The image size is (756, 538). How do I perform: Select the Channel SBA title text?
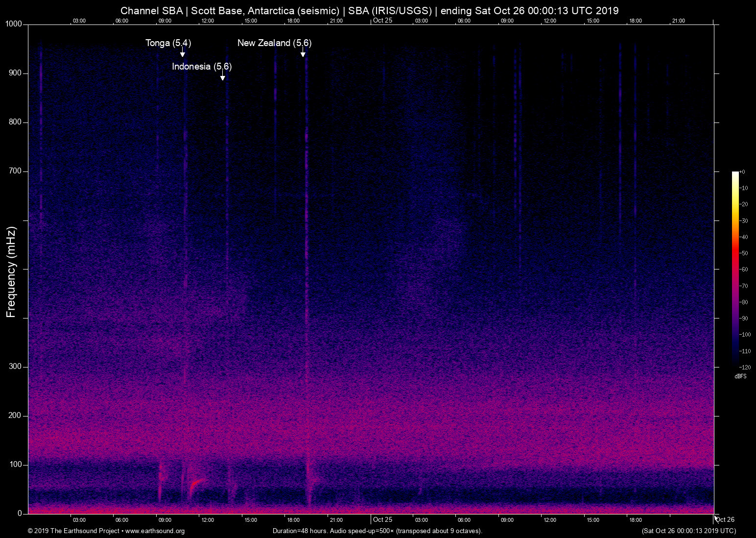click(151, 10)
